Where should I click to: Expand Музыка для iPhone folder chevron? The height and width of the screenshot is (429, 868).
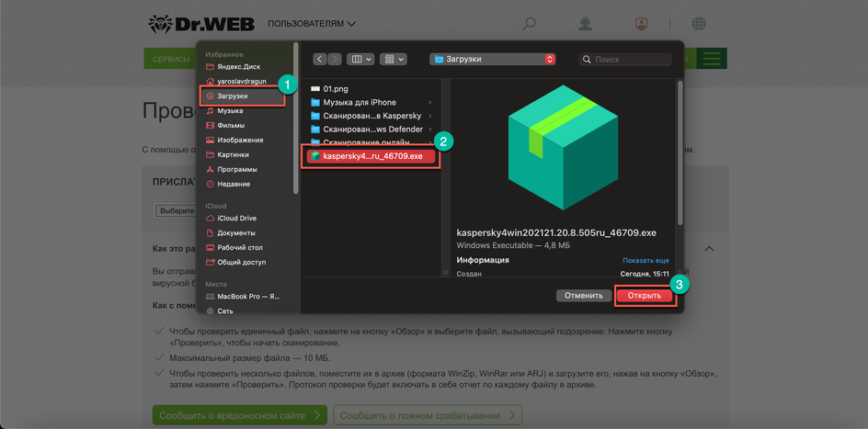[x=430, y=102]
